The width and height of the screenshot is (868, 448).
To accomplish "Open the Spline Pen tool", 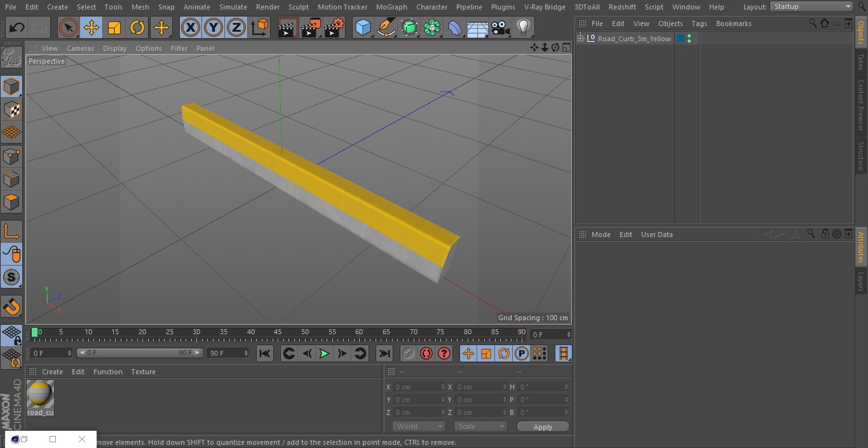I will point(386,28).
